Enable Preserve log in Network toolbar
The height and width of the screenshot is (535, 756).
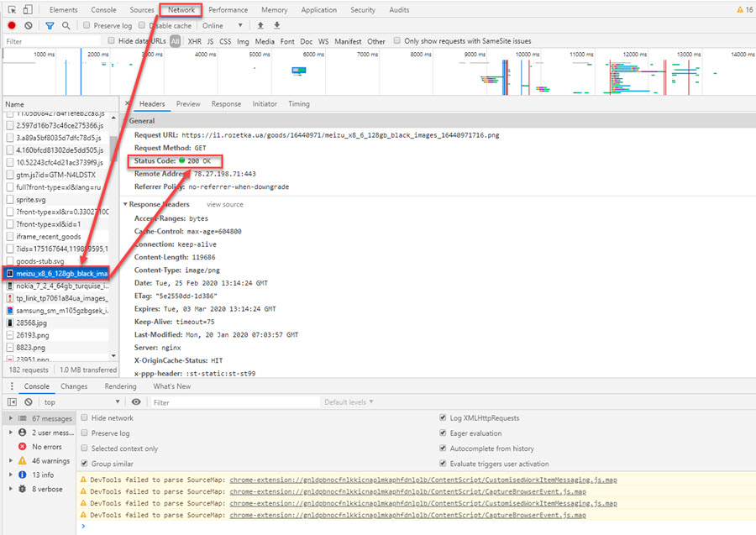coord(87,25)
